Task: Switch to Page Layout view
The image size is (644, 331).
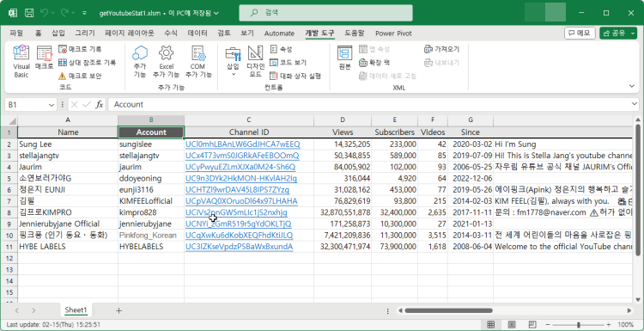Action: point(512,324)
